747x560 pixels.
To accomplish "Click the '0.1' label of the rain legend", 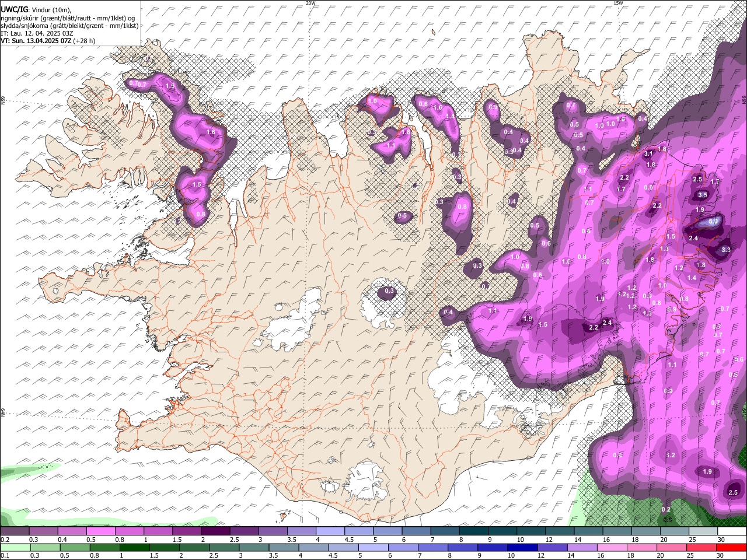I will 5,555.
